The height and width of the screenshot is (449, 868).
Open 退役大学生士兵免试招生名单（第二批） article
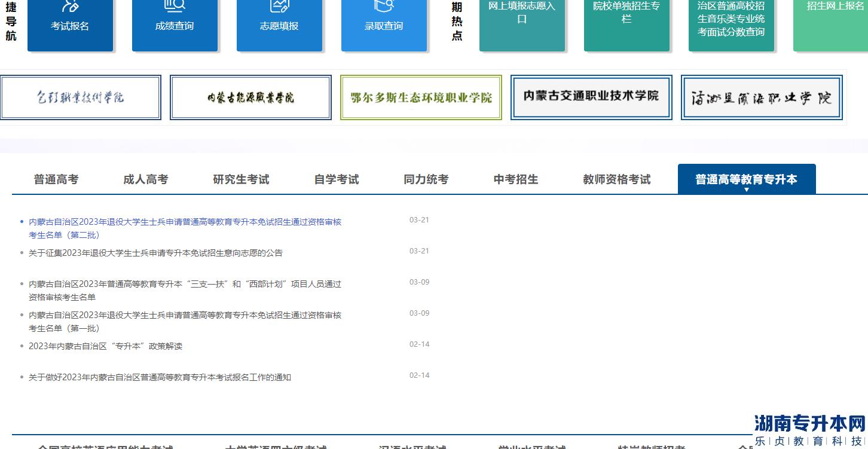point(185,228)
